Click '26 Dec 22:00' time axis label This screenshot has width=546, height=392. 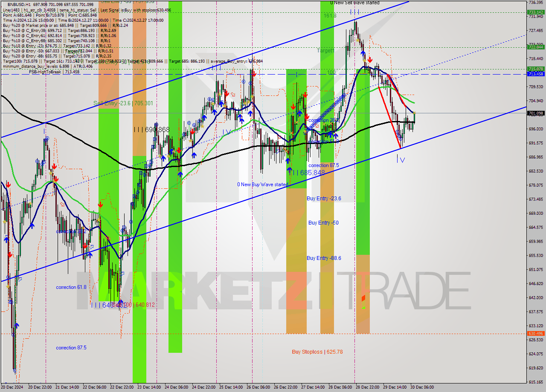pyautogui.click(x=286, y=387)
